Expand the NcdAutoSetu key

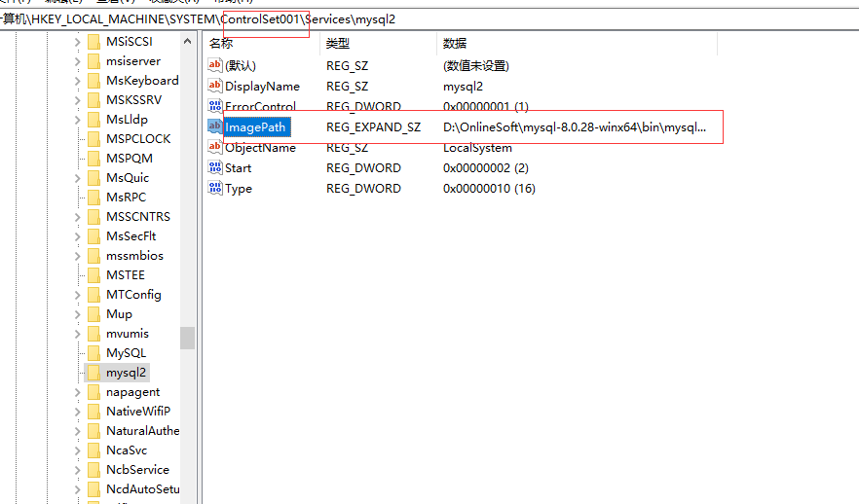(77, 489)
